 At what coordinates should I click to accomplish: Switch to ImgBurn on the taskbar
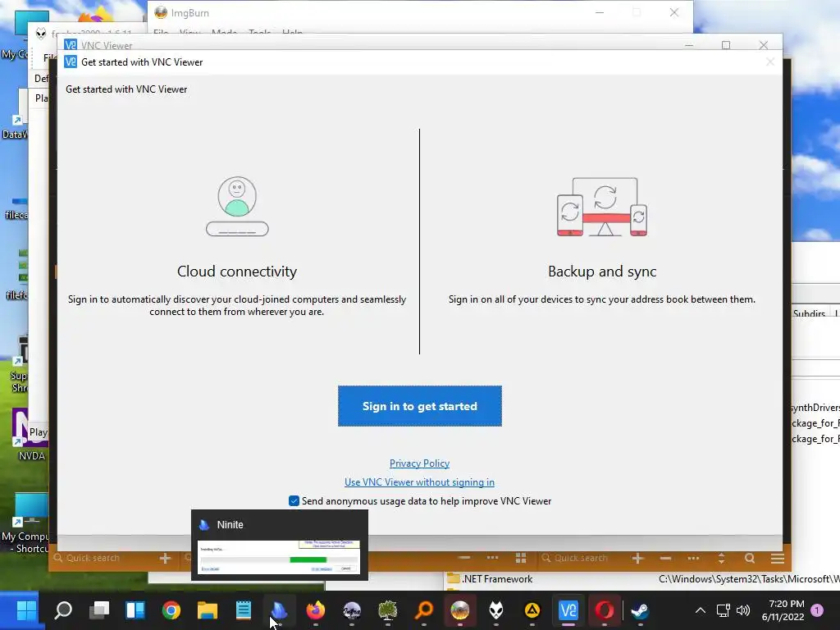[x=459, y=610]
